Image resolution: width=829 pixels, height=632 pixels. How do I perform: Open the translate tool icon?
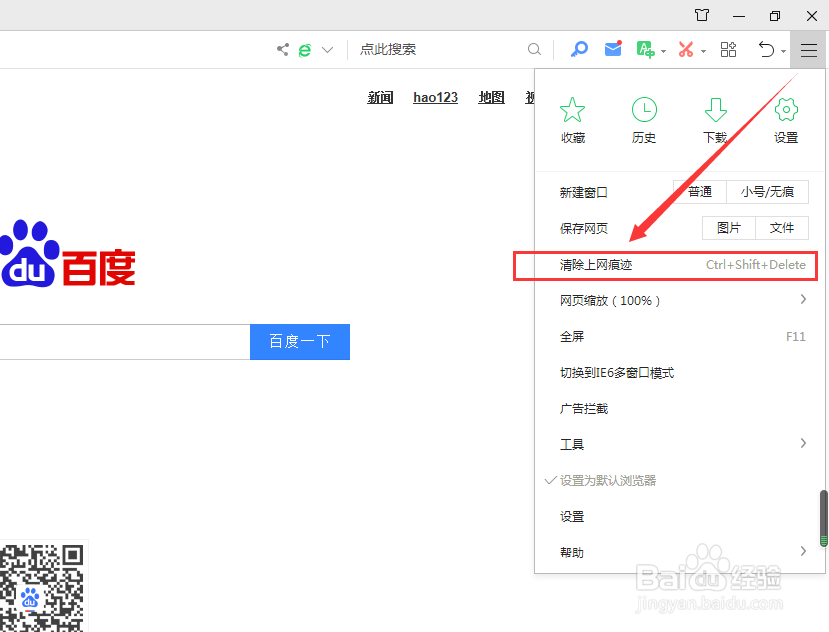646,48
